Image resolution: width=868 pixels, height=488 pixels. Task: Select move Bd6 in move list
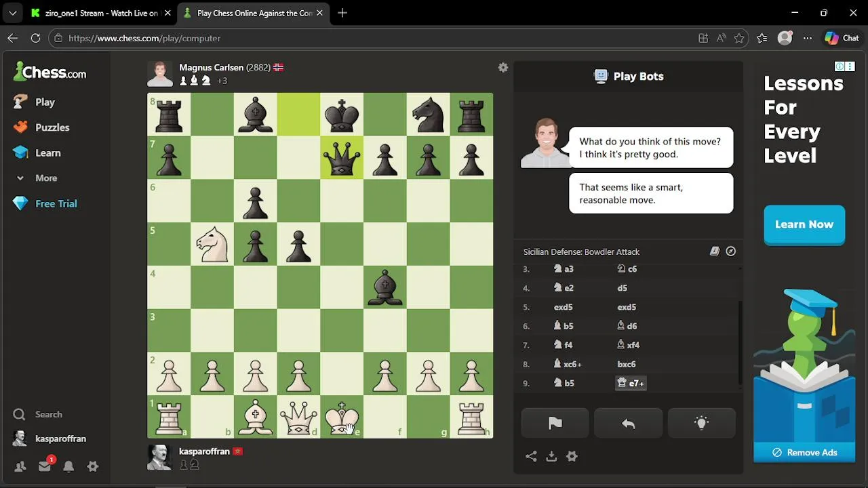627,326
